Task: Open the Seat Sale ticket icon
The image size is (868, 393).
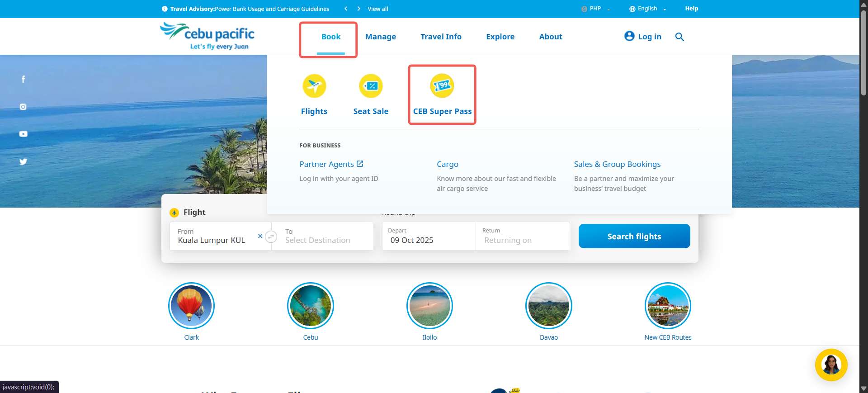Action: (x=371, y=86)
